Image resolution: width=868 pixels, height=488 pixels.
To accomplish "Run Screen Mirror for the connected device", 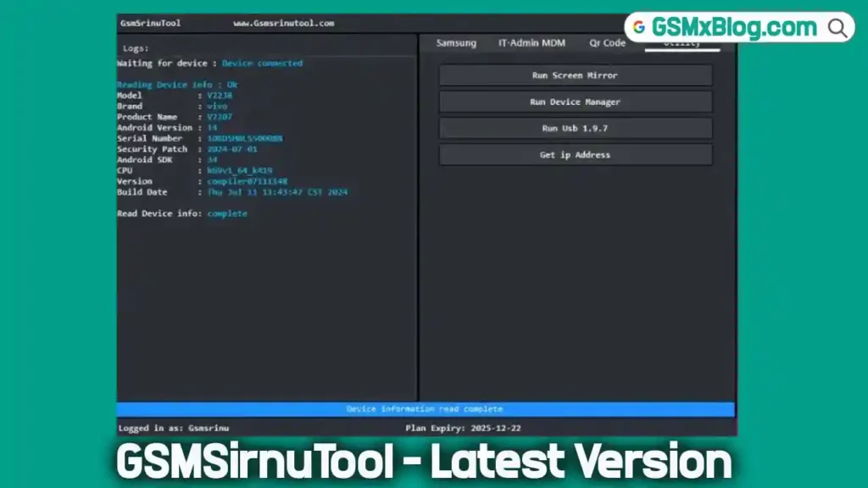I will click(575, 75).
